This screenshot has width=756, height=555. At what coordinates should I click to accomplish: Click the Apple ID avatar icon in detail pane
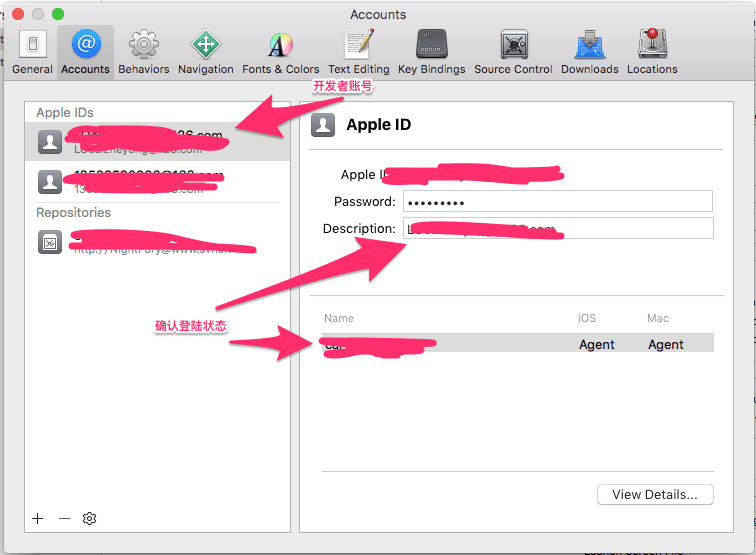[x=323, y=125]
